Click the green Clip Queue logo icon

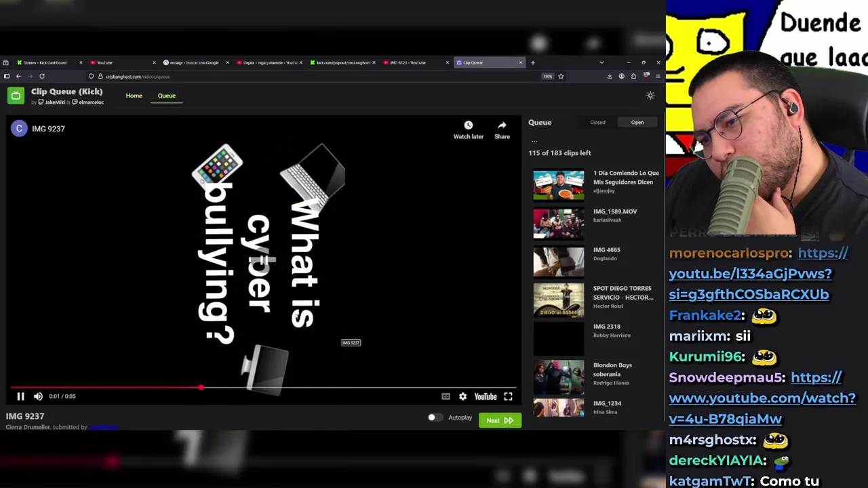(16, 96)
